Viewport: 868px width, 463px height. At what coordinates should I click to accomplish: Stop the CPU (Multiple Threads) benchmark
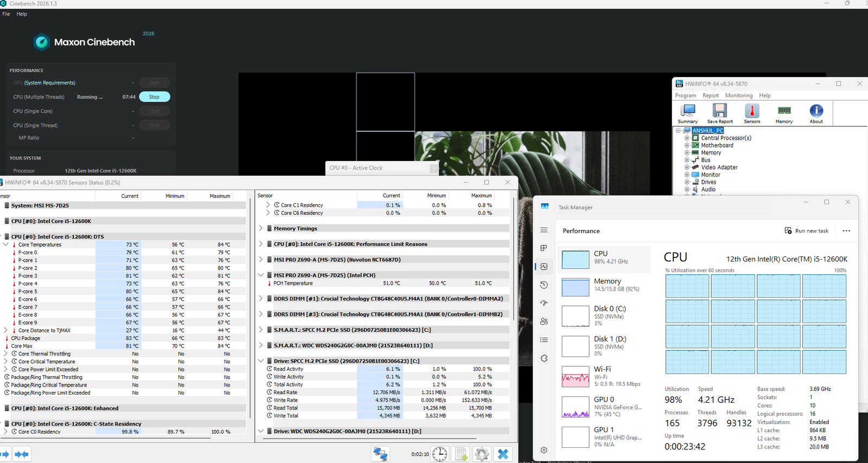click(155, 97)
